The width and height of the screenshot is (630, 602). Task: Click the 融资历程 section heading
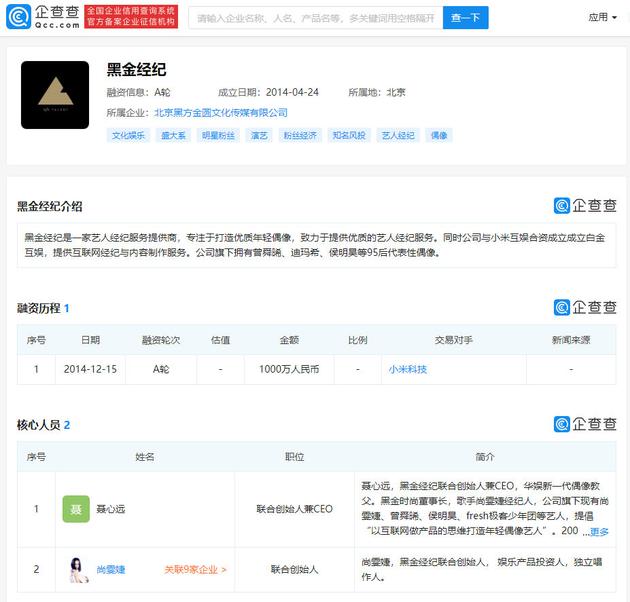click(x=43, y=308)
